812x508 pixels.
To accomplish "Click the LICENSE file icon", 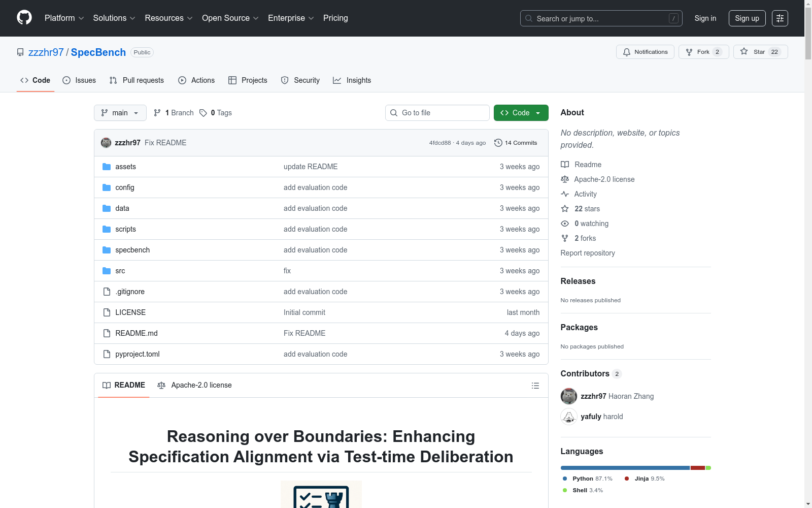I will tap(107, 312).
